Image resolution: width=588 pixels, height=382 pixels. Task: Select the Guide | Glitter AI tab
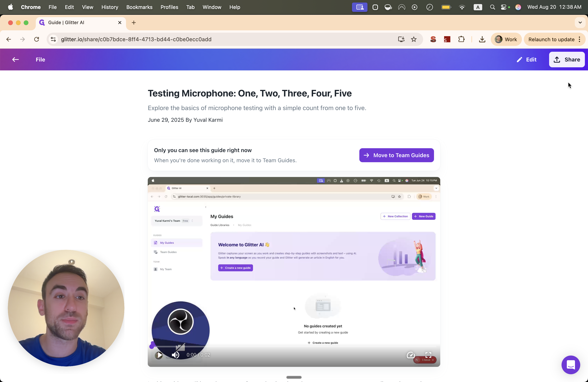[74, 23]
